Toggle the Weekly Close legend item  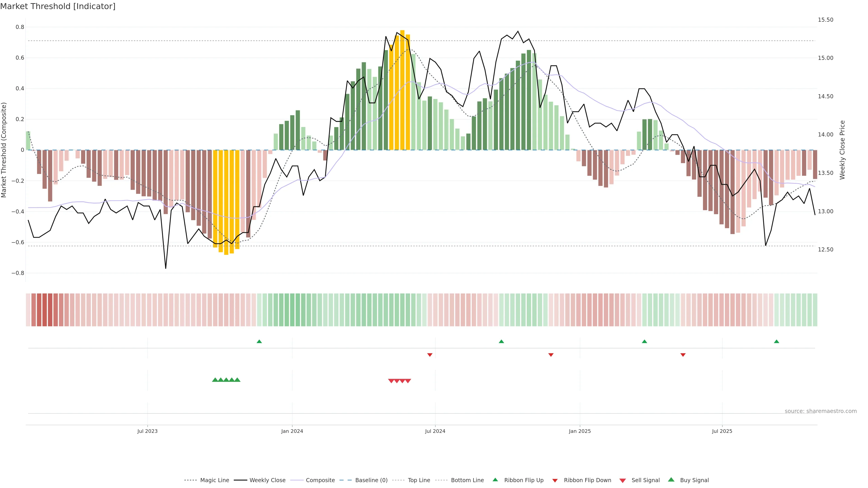point(267,480)
